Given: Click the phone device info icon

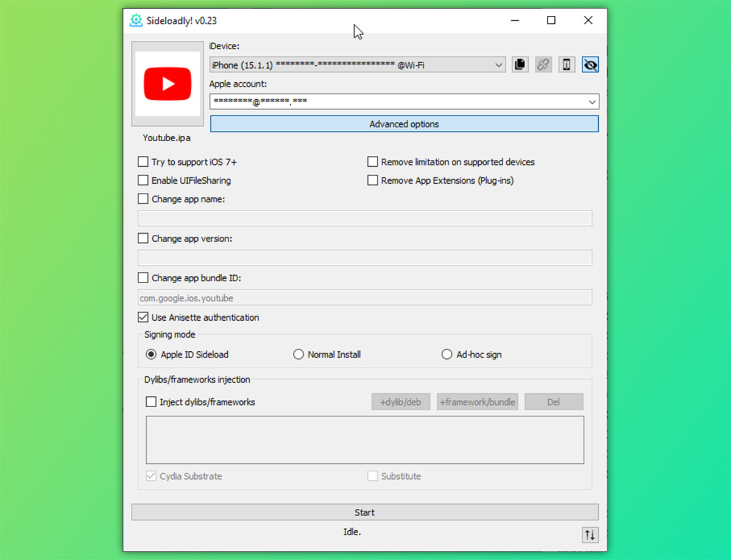Looking at the screenshot, I should tap(567, 65).
